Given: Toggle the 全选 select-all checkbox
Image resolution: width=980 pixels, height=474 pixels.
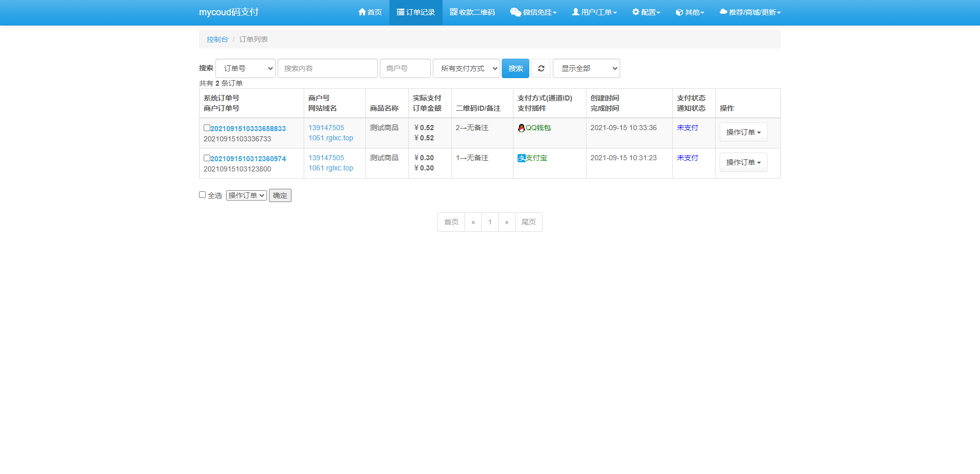Looking at the screenshot, I should (x=202, y=195).
